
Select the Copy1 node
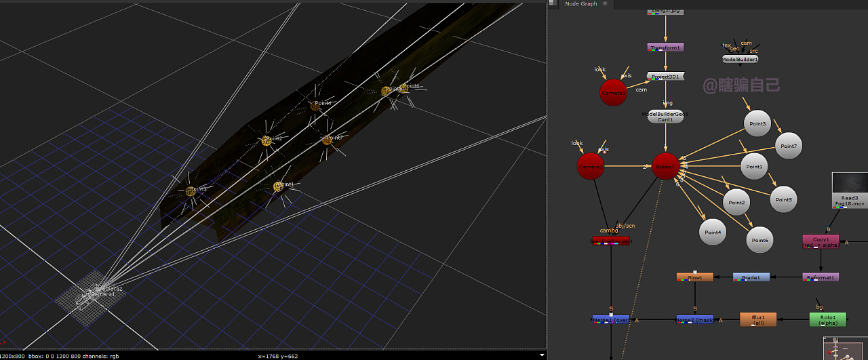pyautogui.click(x=821, y=241)
